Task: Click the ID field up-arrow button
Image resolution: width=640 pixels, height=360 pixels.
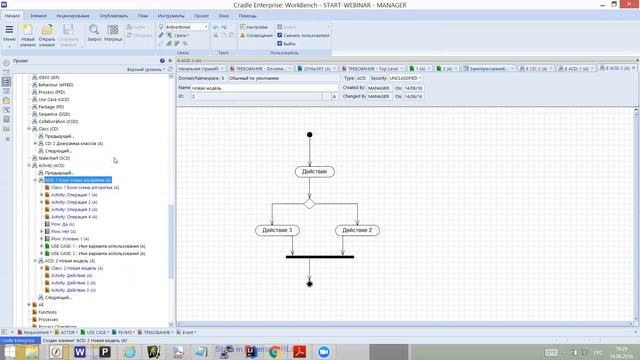Action: coord(334,97)
